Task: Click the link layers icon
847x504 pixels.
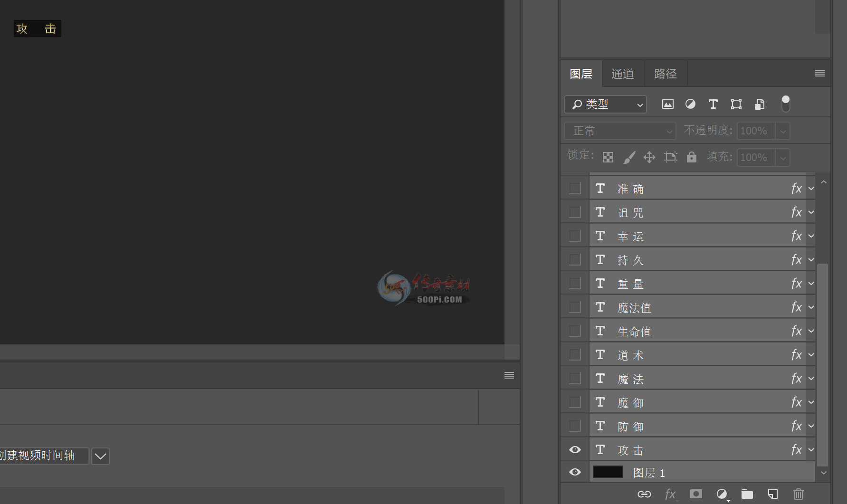Action: tap(644, 494)
